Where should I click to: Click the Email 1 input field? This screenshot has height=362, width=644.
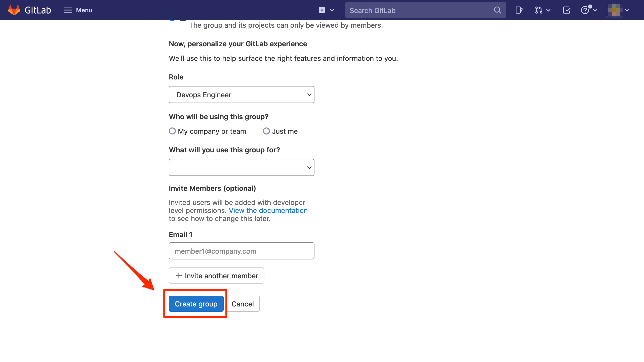point(241,251)
